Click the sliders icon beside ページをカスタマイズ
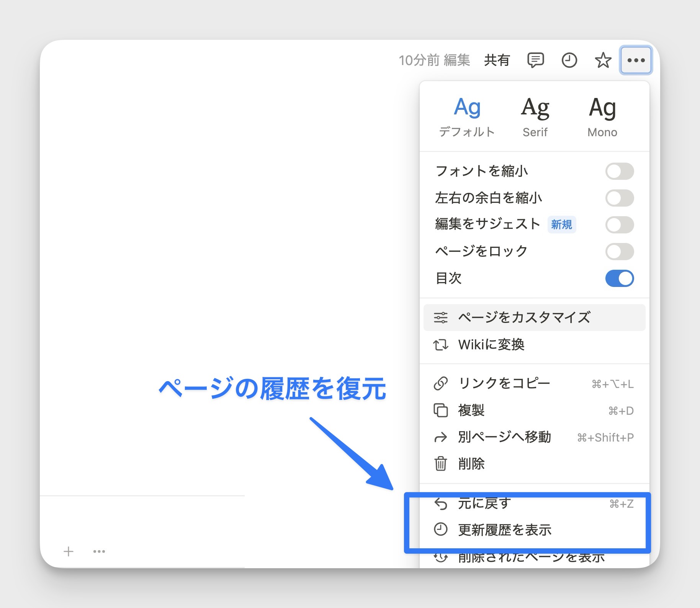Viewport: 700px width, 608px height. click(x=440, y=318)
